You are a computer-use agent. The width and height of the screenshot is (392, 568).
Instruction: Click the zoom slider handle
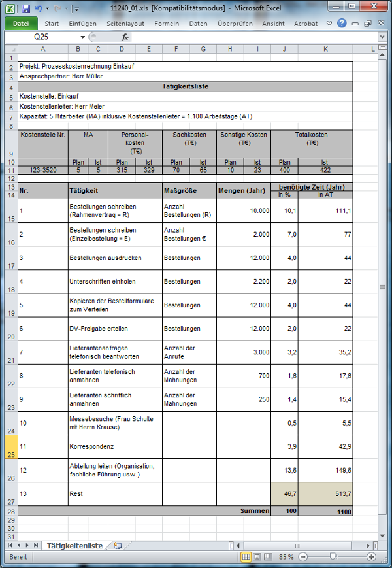tap(333, 557)
